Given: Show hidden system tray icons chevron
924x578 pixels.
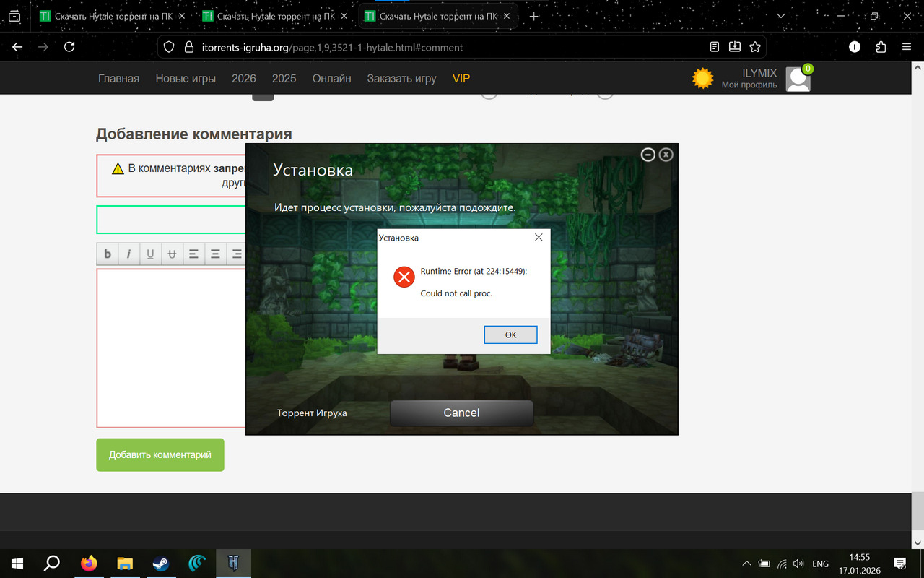Looking at the screenshot, I should 746,564.
